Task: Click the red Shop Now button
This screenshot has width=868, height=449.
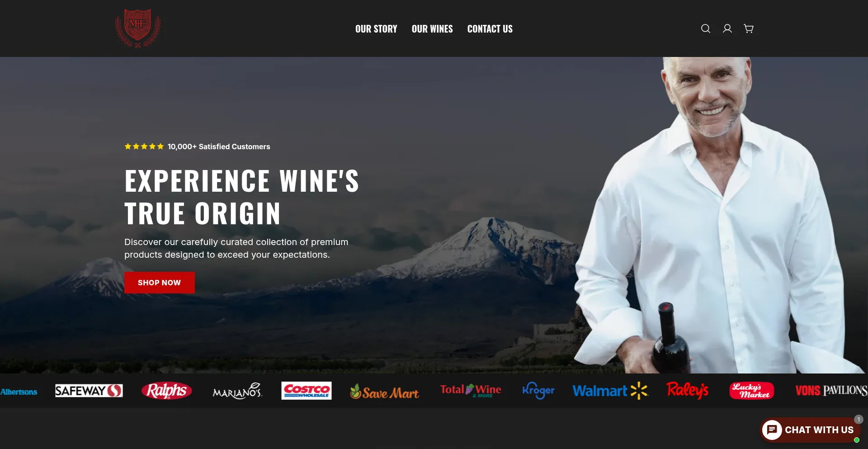Action: click(160, 283)
